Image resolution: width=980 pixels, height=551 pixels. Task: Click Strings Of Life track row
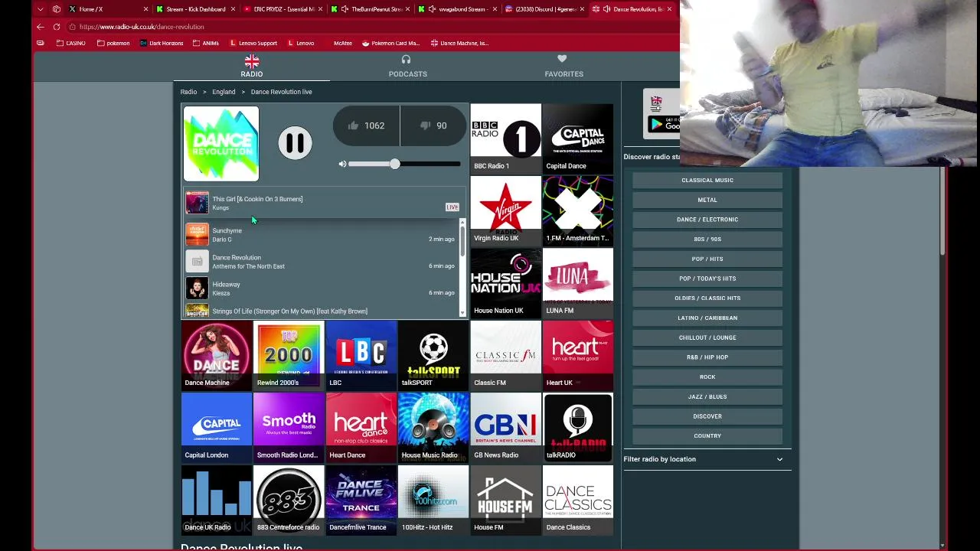pos(321,311)
